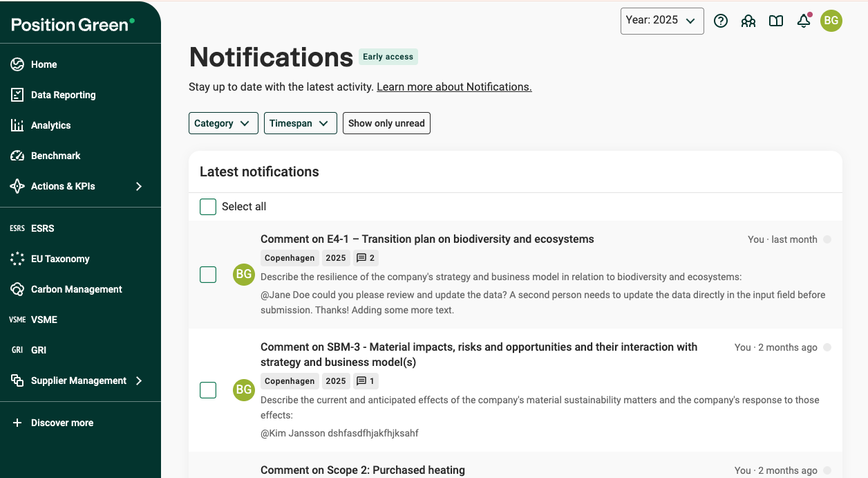This screenshot has width=868, height=478.
Task: Click BG avatar on E4-1 comment notification
Action: pyautogui.click(x=244, y=275)
